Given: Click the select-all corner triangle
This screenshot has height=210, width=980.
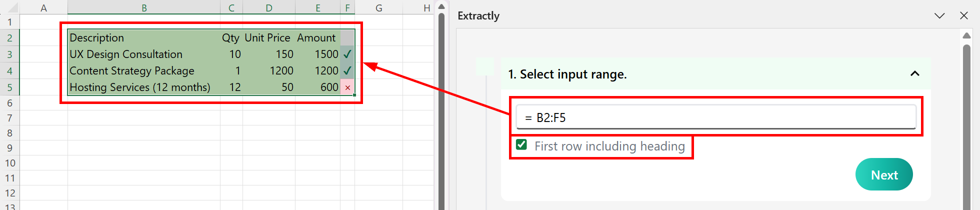Looking at the screenshot, I should [12, 8].
